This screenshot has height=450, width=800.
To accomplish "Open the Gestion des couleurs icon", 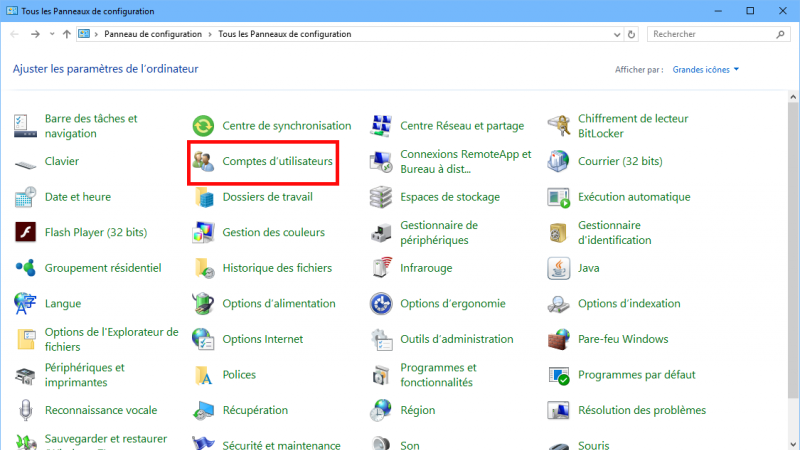I will click(x=204, y=233).
